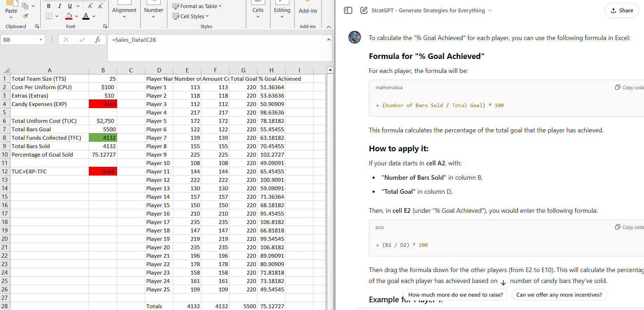Open Format as Table gallery
This screenshot has height=310, width=644.
point(197,6)
